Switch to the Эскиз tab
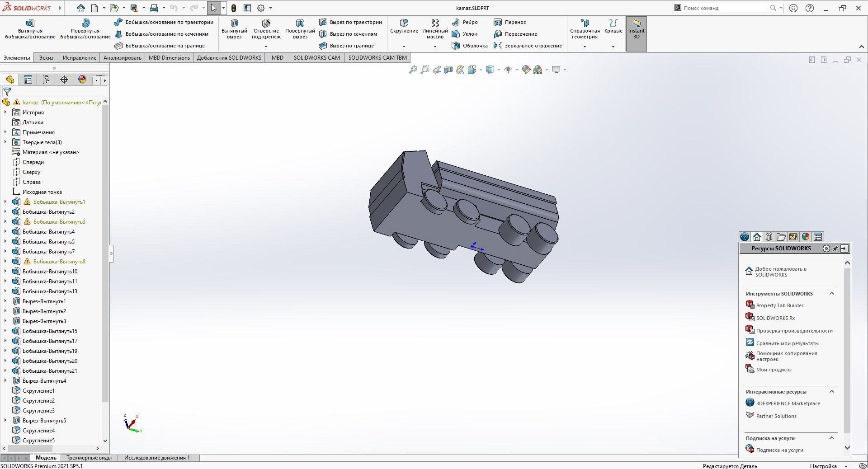Viewport: 868px width, 469px height. pyautogui.click(x=46, y=58)
